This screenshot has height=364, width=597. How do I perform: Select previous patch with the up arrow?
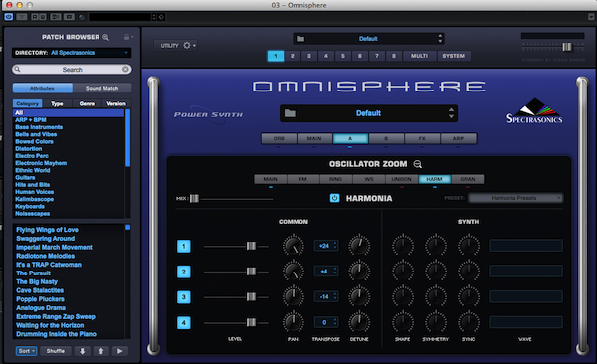pyautogui.click(x=101, y=351)
